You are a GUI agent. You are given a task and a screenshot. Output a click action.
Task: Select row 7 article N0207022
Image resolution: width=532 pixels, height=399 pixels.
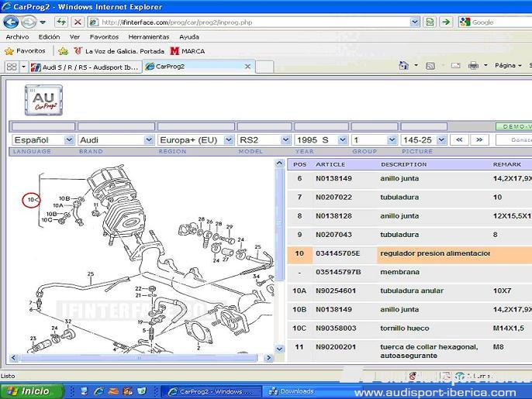[409, 198]
